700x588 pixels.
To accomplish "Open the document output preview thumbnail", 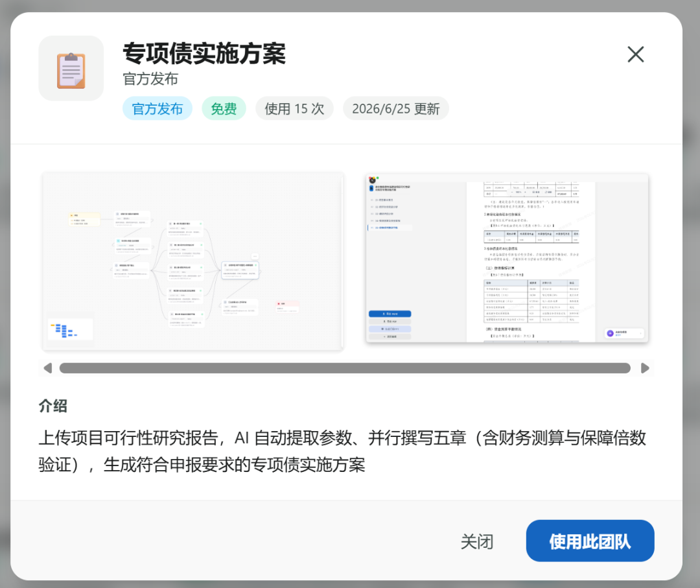I will tap(507, 259).
